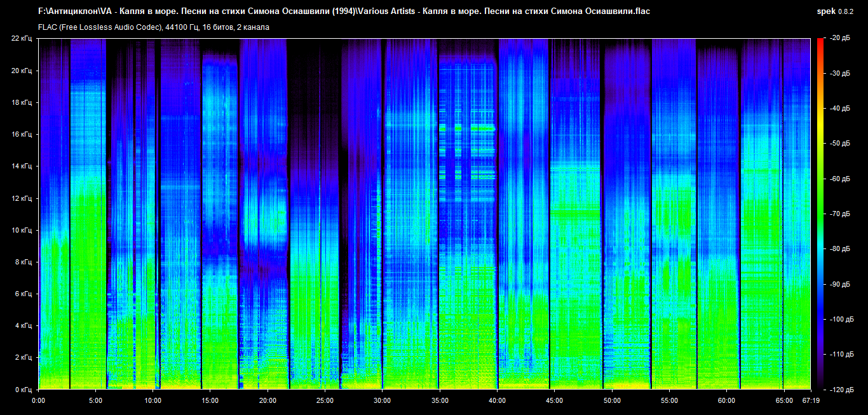This screenshot has height=415, width=868.
Task: Click the spek 0.8.2 version label
Action: [x=836, y=11]
